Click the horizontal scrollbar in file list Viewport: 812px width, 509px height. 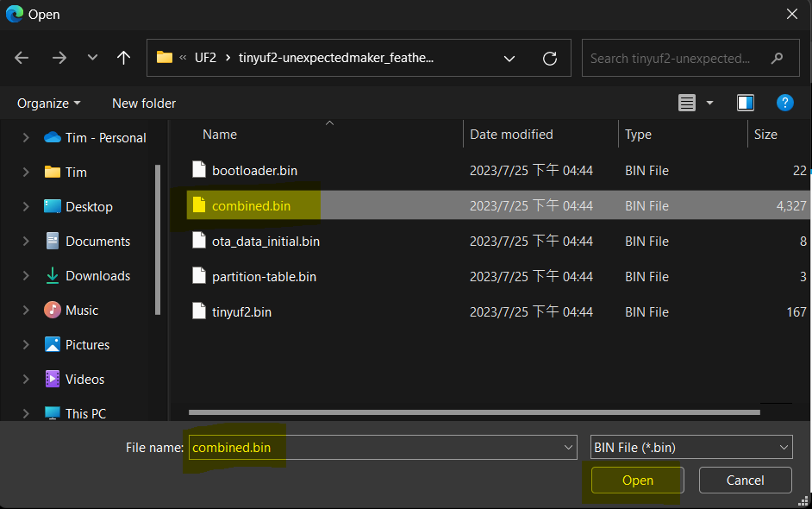coord(474,412)
